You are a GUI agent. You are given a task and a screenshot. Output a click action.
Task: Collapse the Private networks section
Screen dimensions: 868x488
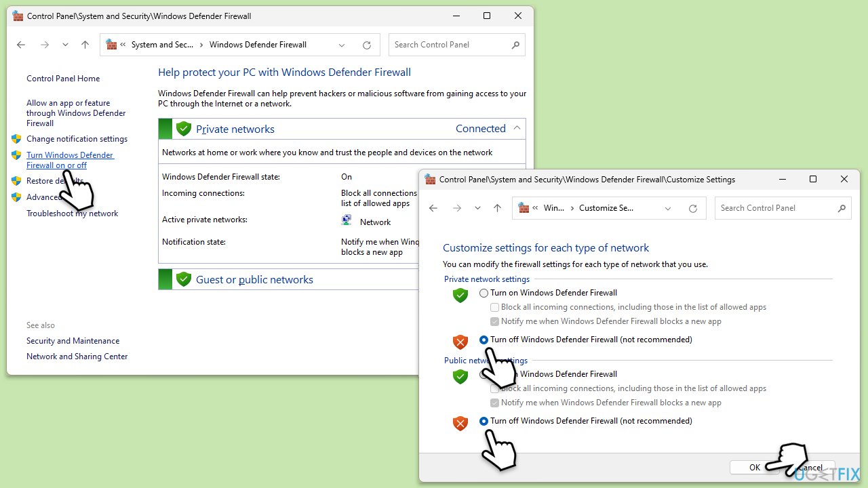(517, 128)
